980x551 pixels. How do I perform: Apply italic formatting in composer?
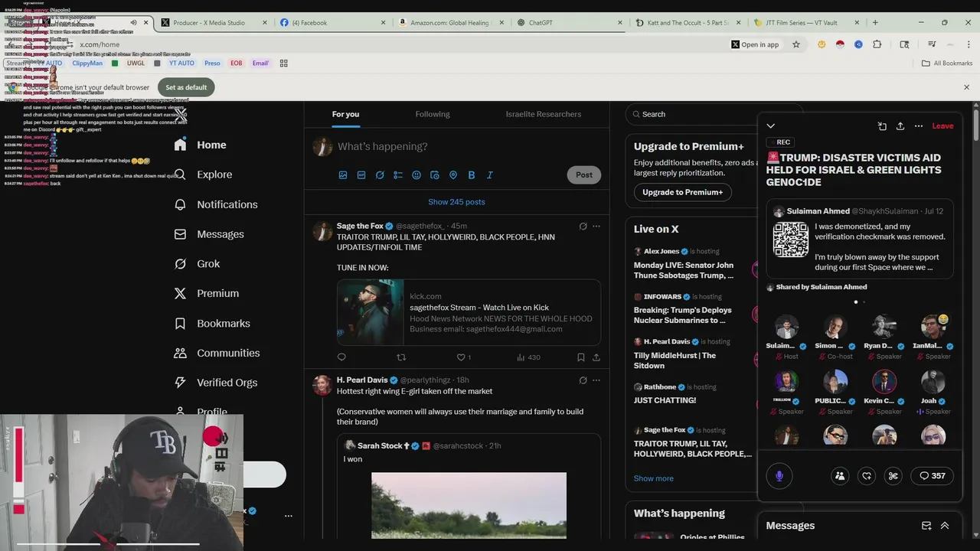pos(490,175)
